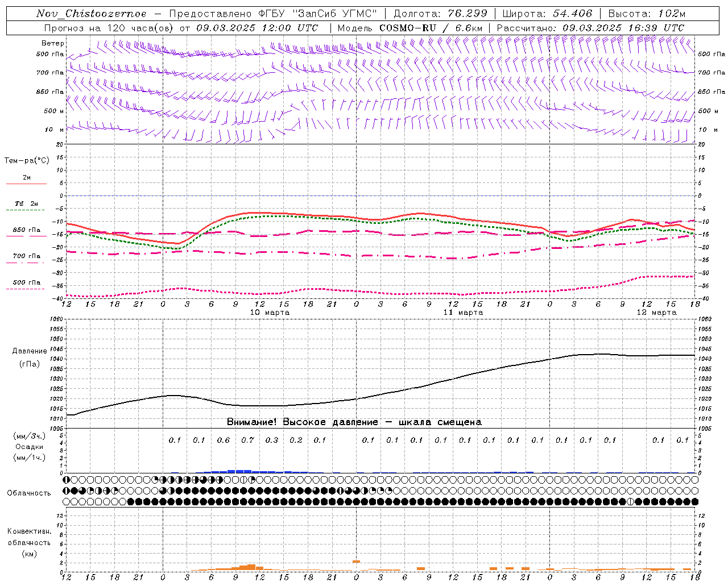Click the (мм/3ч.) precipitation unit label
This screenshot has height=582, width=728.
coord(30,436)
